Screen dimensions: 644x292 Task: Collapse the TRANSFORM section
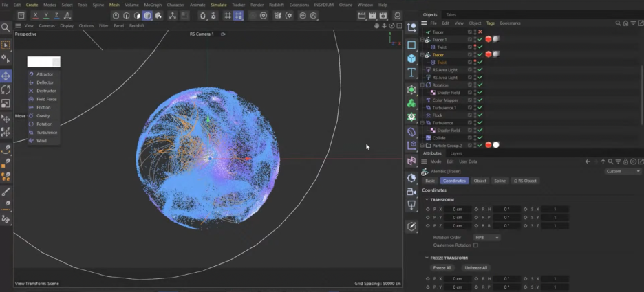point(427,200)
